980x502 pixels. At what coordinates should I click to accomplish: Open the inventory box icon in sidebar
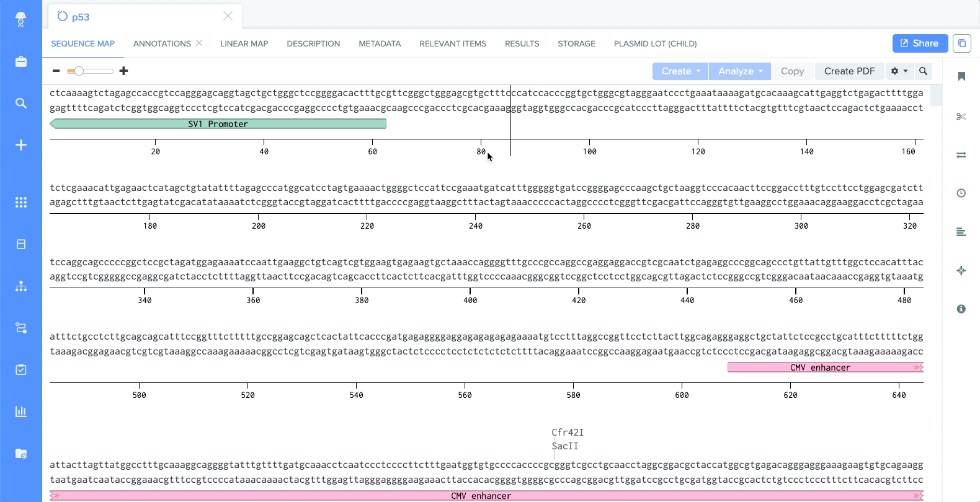coord(21,244)
